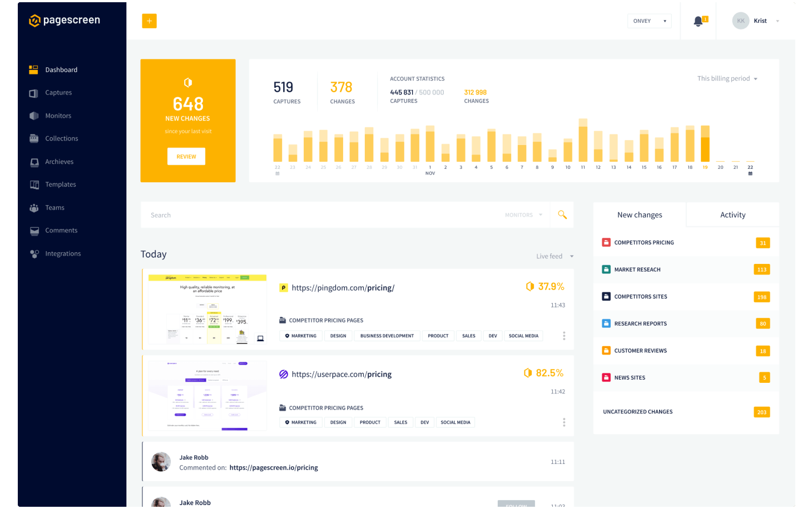812x509 pixels.
Task: Go to Monitors in the sidebar
Action: point(58,116)
